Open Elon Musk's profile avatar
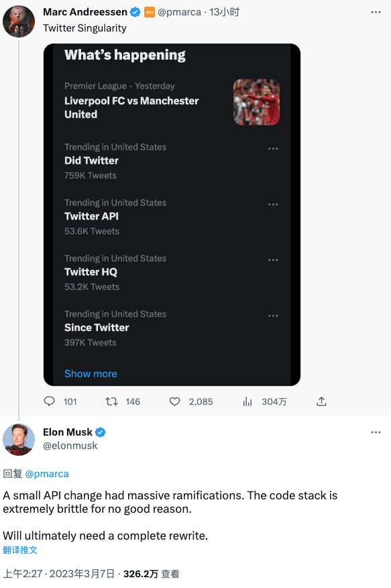391x588 pixels. coord(19,440)
